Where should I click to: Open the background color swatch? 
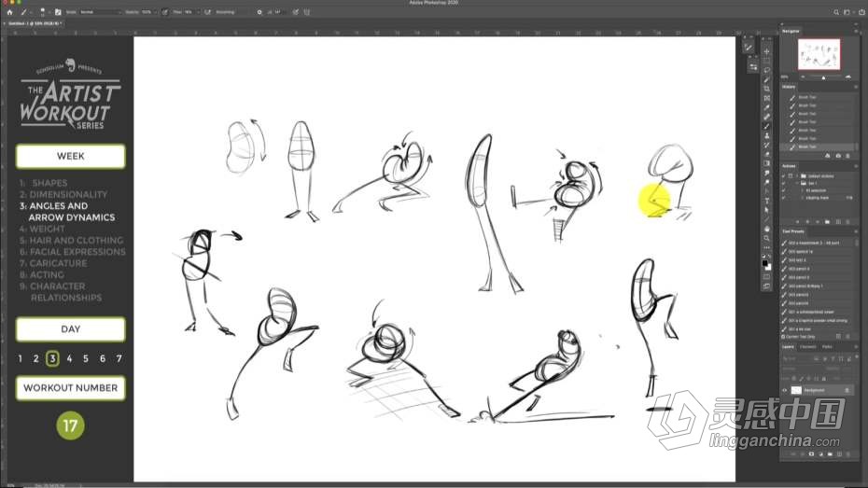coord(769,267)
